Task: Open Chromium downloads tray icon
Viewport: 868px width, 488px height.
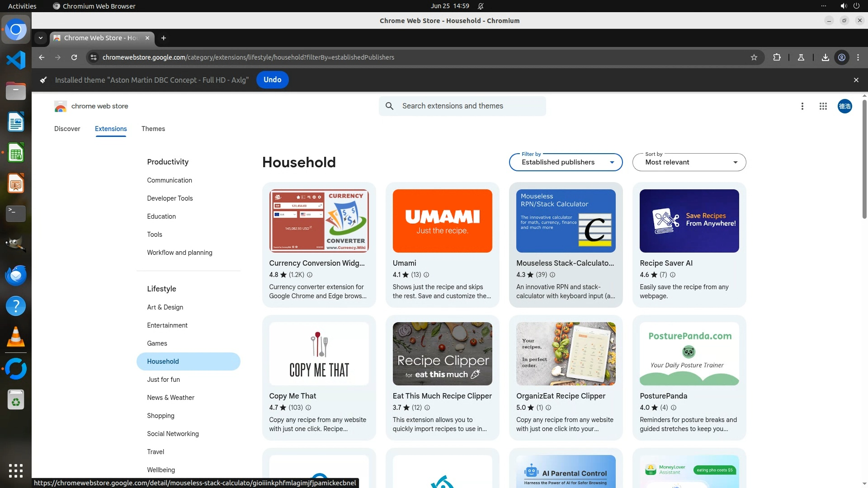Action: tap(825, 57)
